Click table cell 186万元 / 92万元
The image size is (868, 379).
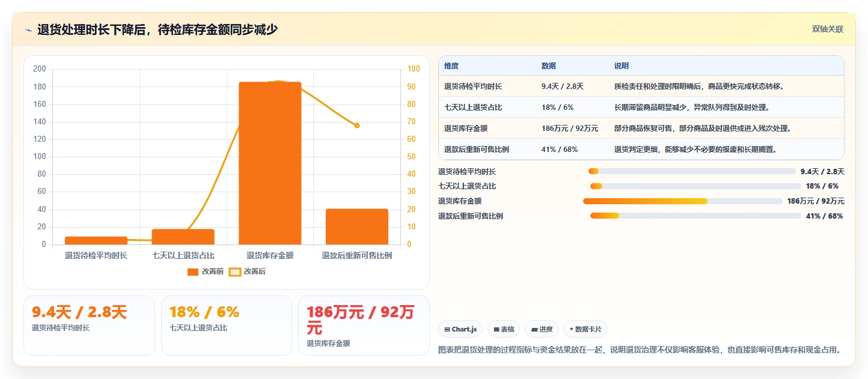[570, 129]
